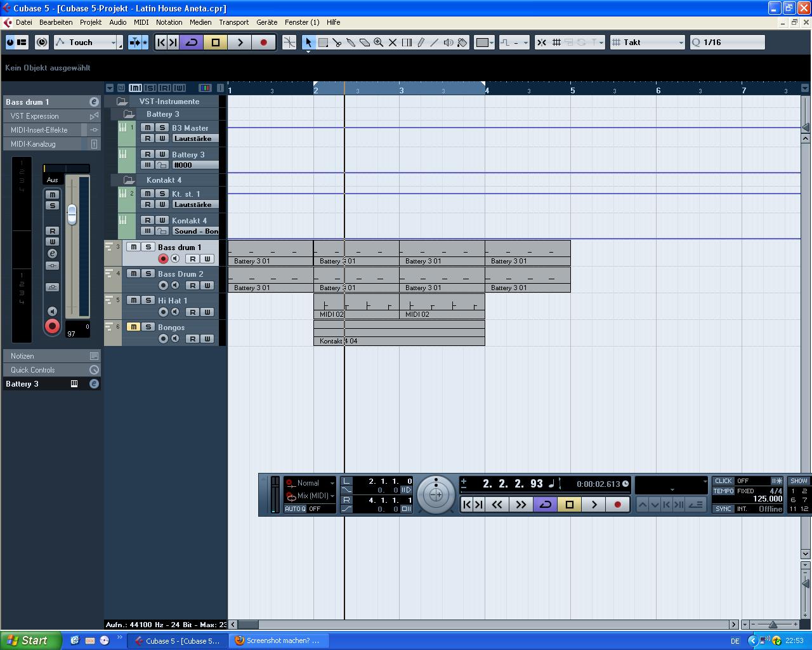This screenshot has width=812, height=650.
Task: Open Bass drum 1 edit settings in inspector
Action: pyautogui.click(x=94, y=102)
